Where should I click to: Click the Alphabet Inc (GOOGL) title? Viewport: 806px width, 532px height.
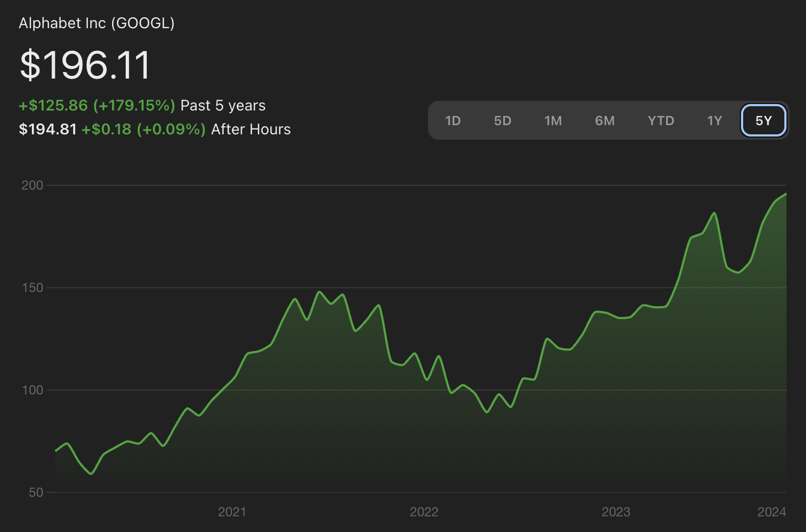(x=97, y=23)
